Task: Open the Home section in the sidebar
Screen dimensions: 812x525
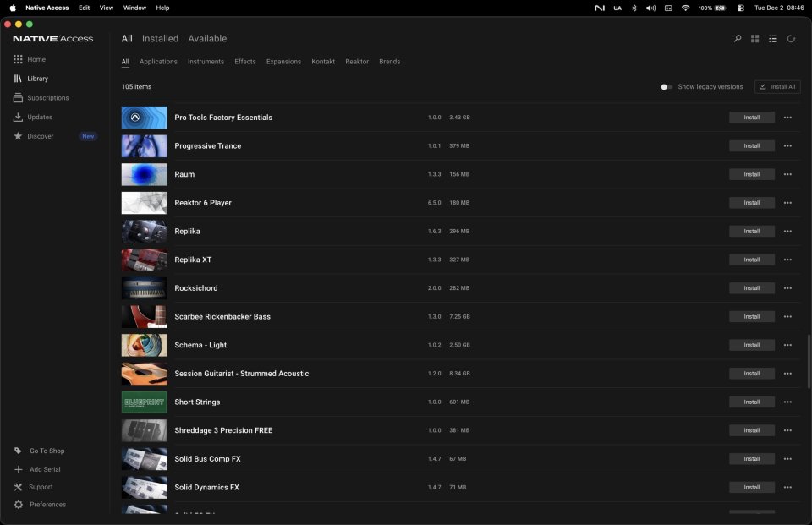Action: pos(36,59)
